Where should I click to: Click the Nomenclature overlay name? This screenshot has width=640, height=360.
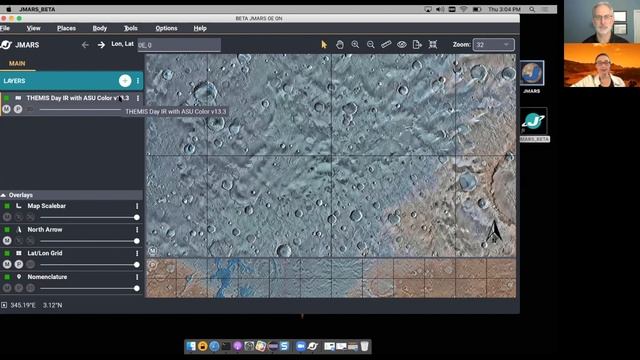[47, 277]
